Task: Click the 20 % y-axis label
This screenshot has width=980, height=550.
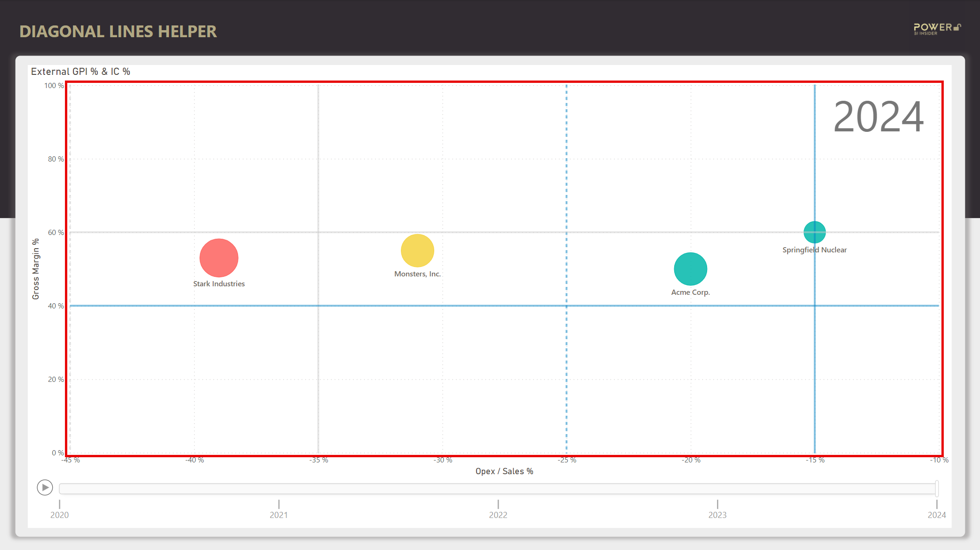Action: [56, 380]
